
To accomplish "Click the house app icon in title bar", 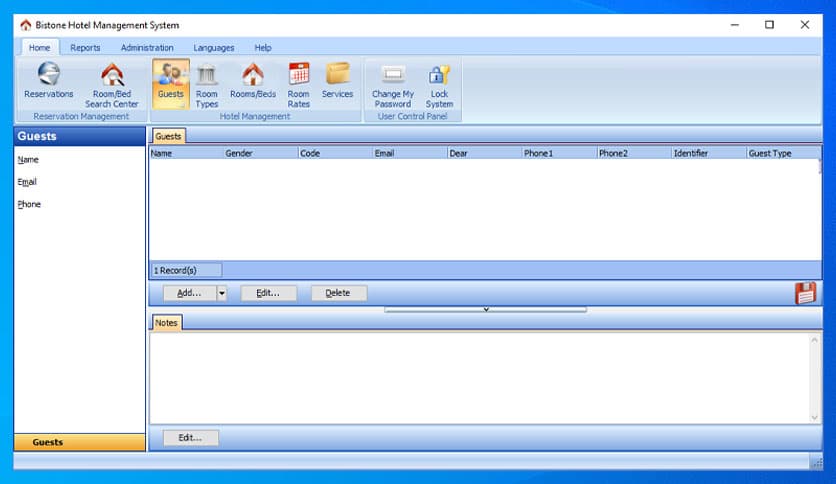I will click(x=26, y=25).
